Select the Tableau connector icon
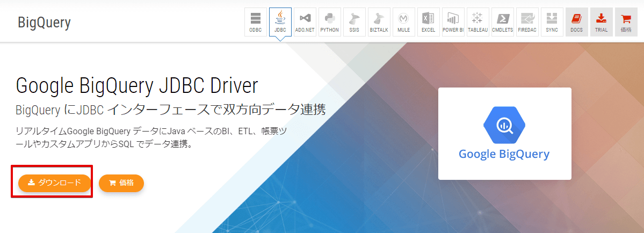644x233 pixels. 477,22
